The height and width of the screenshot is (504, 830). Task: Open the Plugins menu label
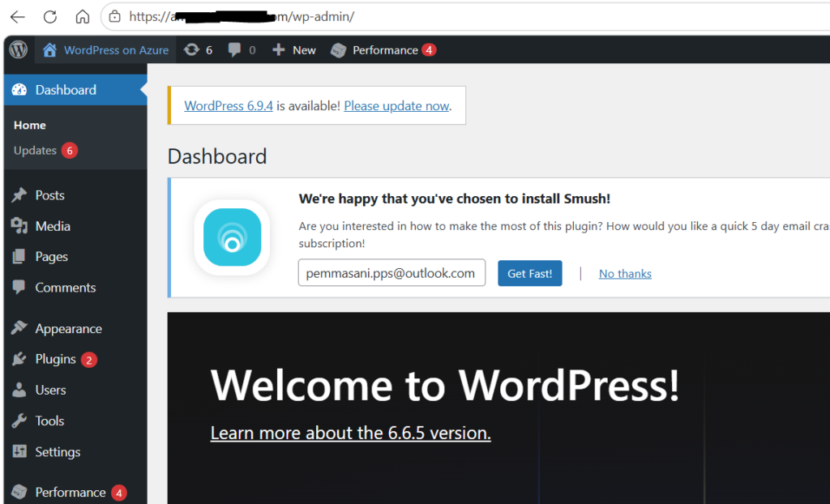56,359
